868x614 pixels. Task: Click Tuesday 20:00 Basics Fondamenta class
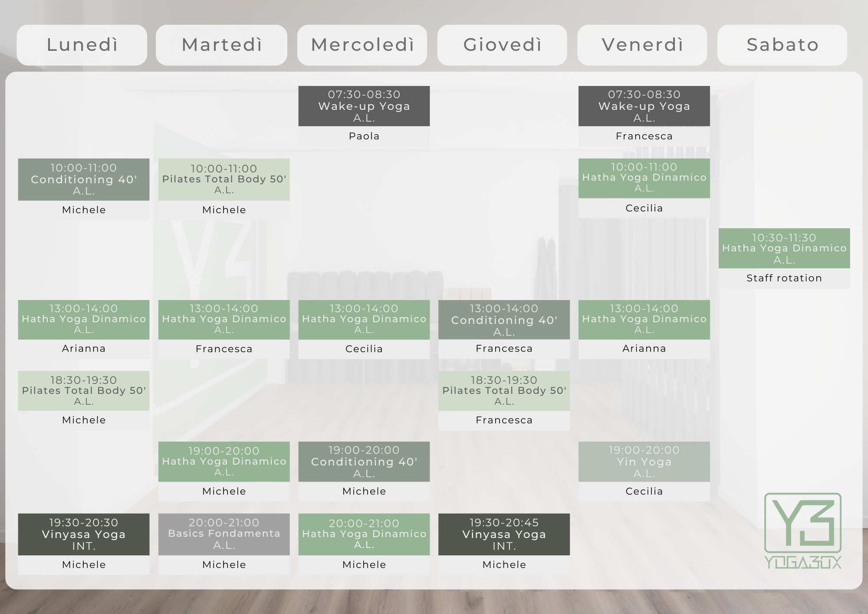(x=224, y=534)
